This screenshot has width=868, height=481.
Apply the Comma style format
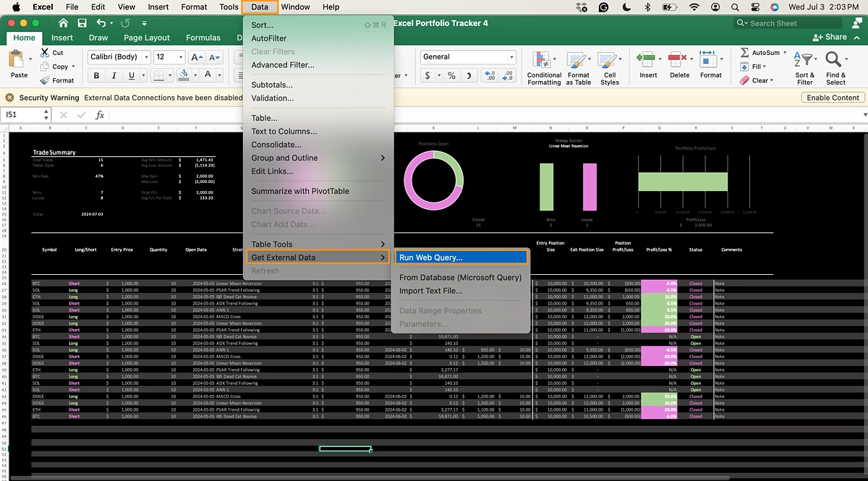469,75
